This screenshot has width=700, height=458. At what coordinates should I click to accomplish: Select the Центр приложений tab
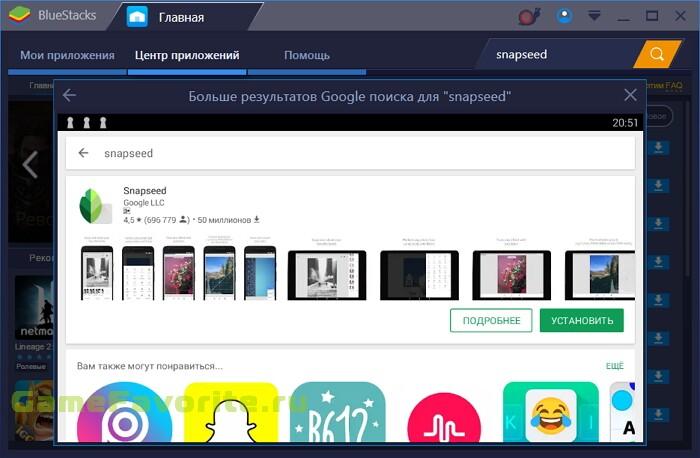tap(187, 55)
